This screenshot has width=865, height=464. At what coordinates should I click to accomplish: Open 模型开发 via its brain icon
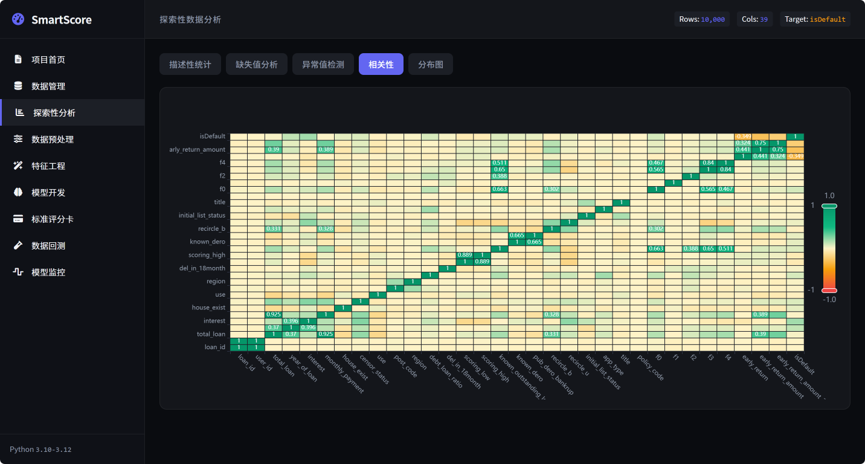click(x=18, y=192)
